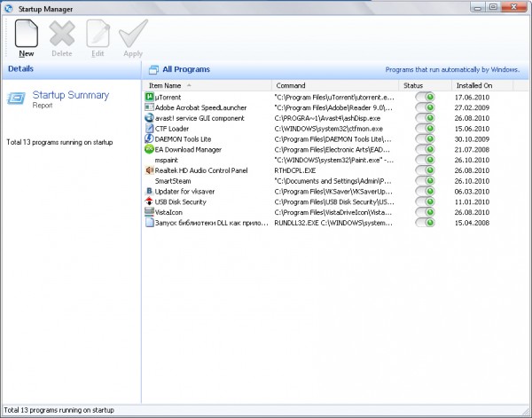
Task: Select the mspaint list entry
Action: point(167,160)
